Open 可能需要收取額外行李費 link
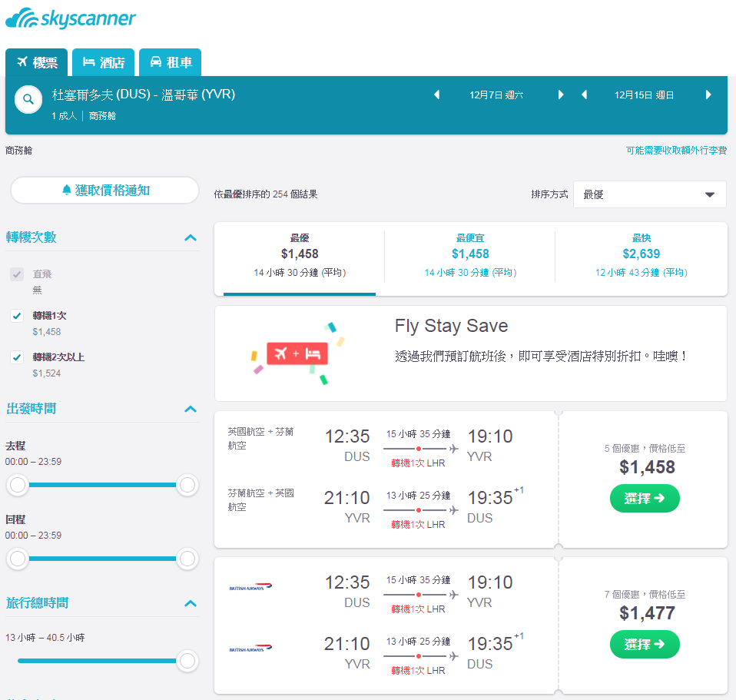This screenshot has width=736, height=700. 676,151
